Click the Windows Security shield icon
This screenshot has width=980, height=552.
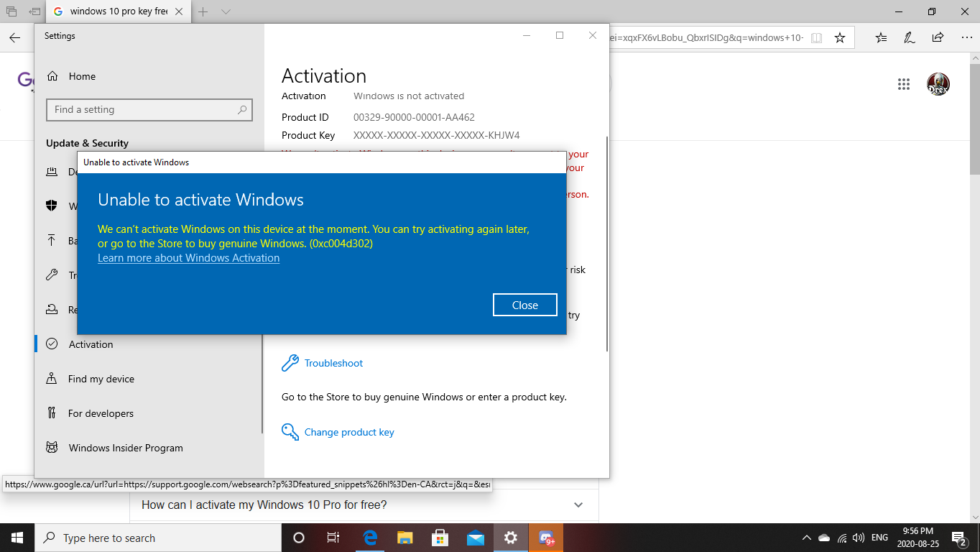(x=52, y=206)
